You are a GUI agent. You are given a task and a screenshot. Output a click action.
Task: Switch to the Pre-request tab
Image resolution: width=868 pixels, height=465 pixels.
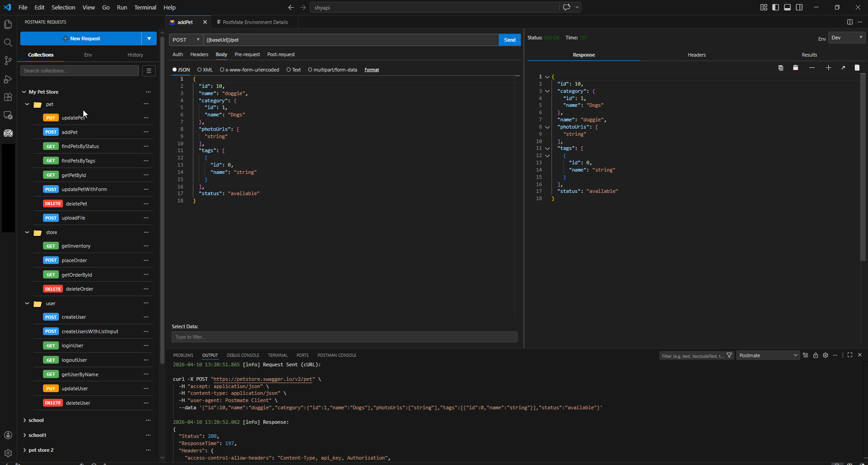click(247, 54)
